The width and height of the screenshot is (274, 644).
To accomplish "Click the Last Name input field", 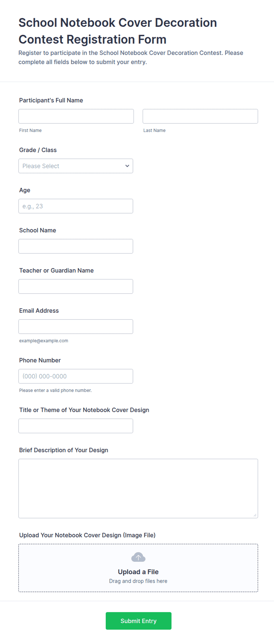I will (200, 116).
